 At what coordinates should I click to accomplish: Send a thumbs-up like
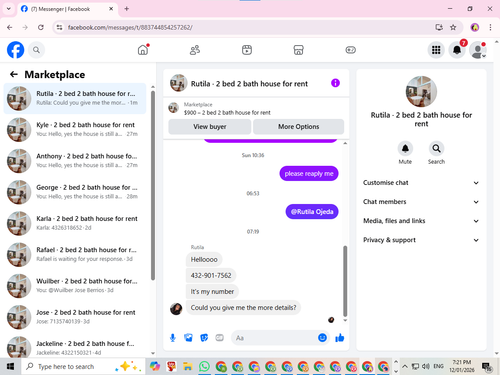point(340,338)
